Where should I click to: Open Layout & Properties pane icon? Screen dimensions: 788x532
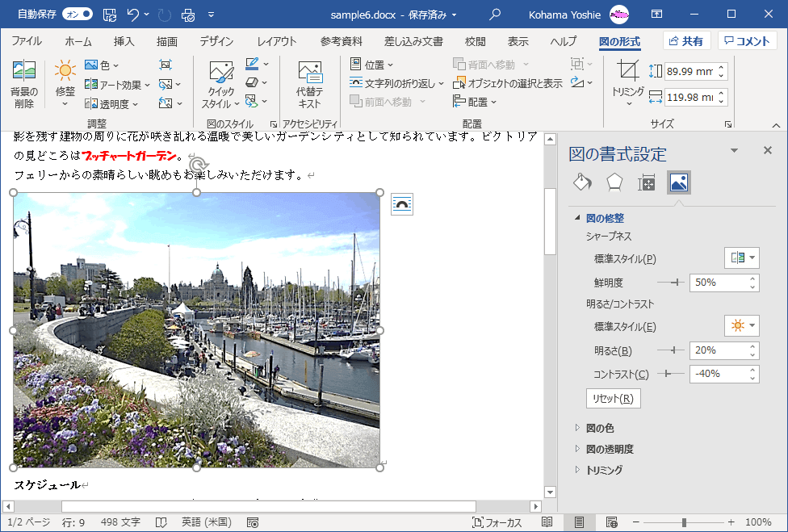pos(647,182)
